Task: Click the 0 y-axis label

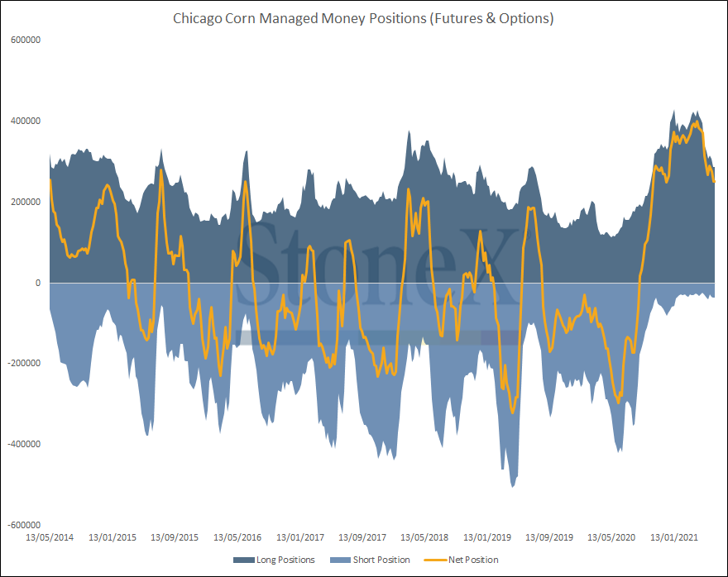Action: [38, 283]
